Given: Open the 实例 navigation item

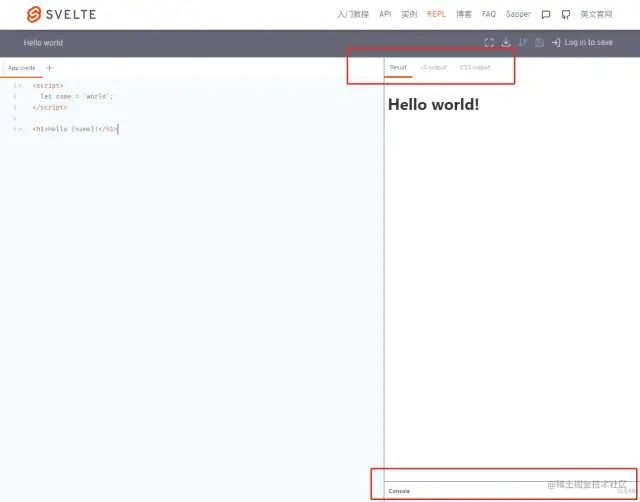Looking at the screenshot, I should pyautogui.click(x=409, y=14).
